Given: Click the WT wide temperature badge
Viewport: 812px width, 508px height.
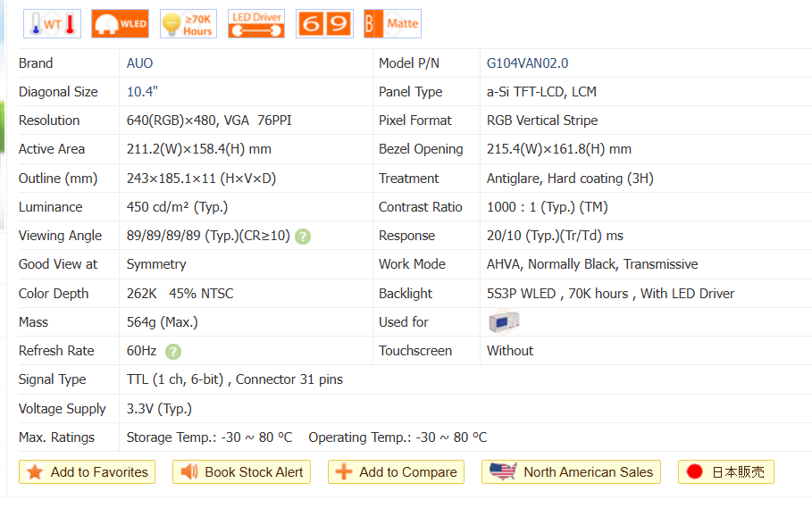Looking at the screenshot, I should 52,24.
